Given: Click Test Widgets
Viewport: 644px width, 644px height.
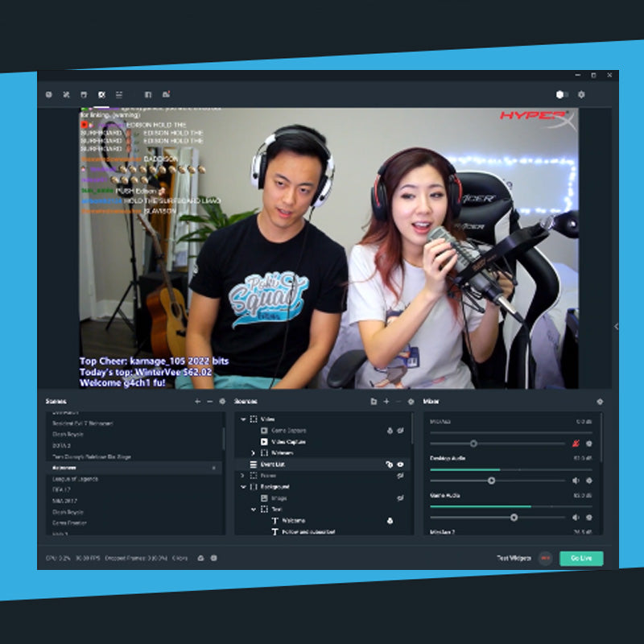Looking at the screenshot, I should (514, 558).
